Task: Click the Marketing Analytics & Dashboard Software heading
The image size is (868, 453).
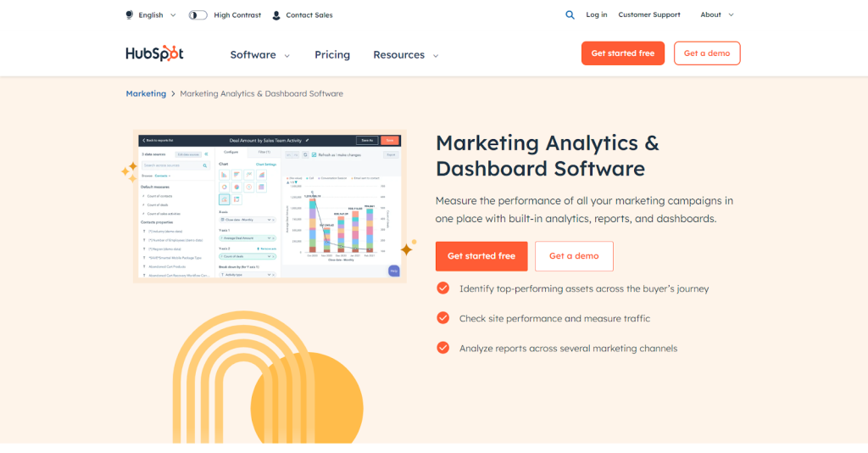Action: tap(548, 155)
